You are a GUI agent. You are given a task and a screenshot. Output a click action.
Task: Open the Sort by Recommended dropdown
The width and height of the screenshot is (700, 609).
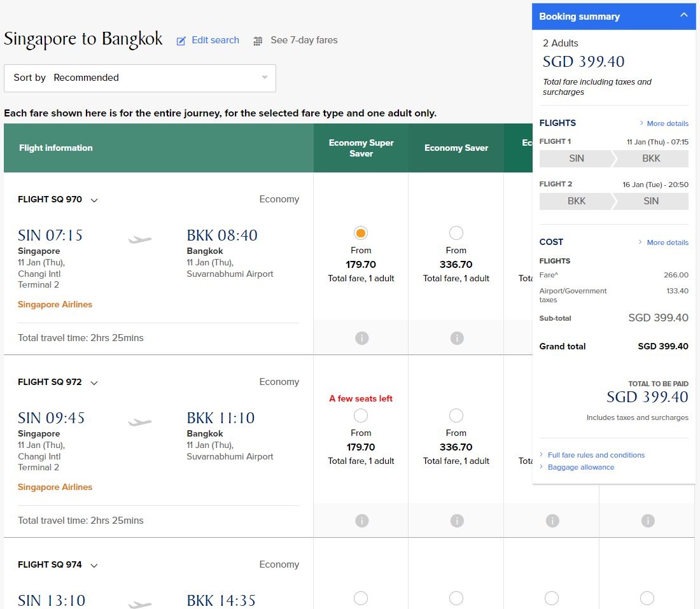[x=140, y=78]
